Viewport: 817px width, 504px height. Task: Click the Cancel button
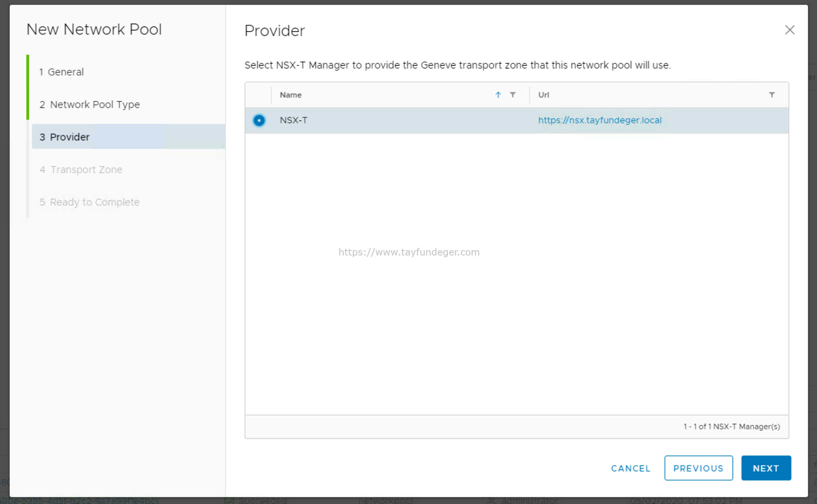631,468
